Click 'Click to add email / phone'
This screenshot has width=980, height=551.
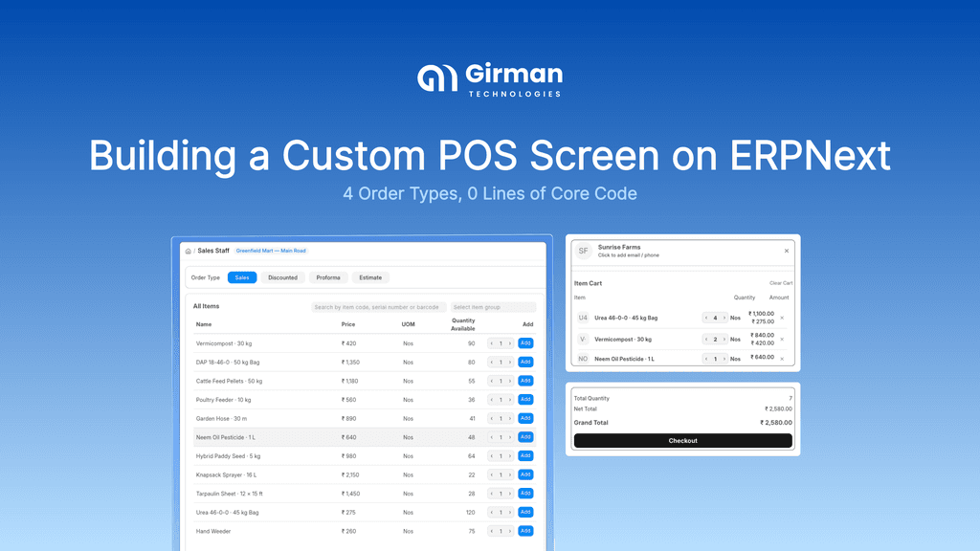click(628, 254)
